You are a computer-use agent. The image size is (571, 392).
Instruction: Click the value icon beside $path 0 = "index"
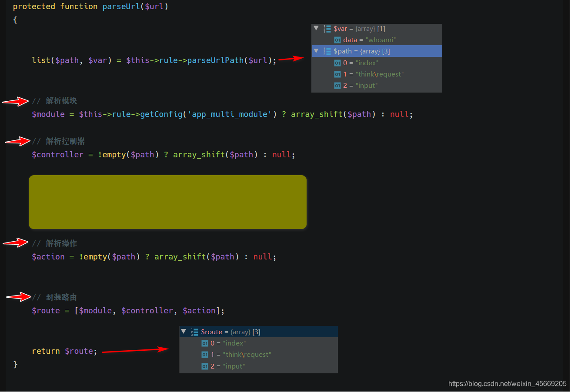[337, 63]
